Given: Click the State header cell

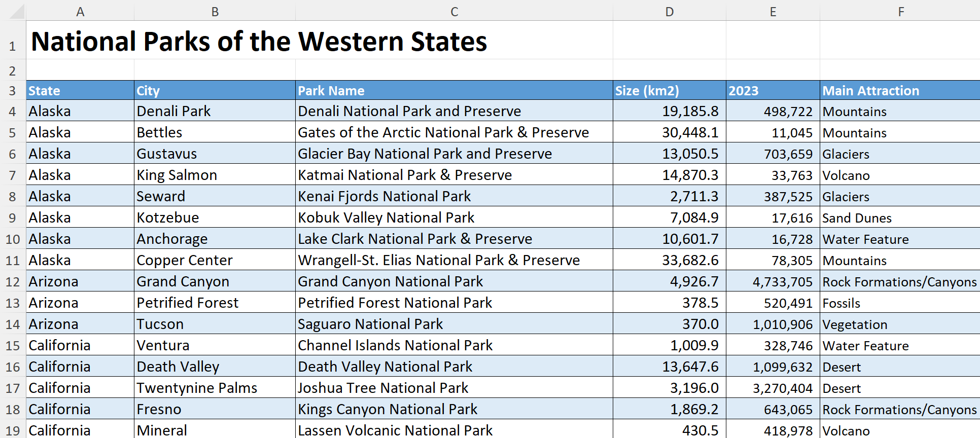Looking at the screenshot, I should coord(80,90).
